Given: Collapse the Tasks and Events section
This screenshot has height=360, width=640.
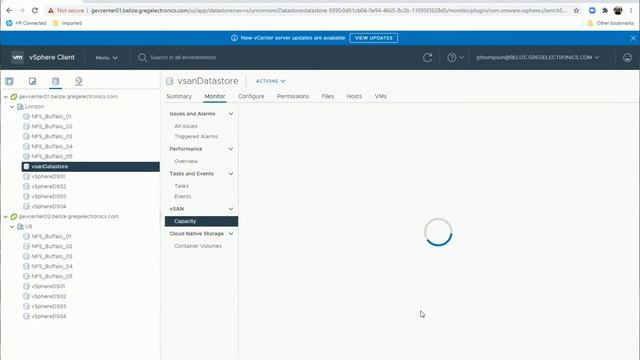Looking at the screenshot, I should point(231,174).
